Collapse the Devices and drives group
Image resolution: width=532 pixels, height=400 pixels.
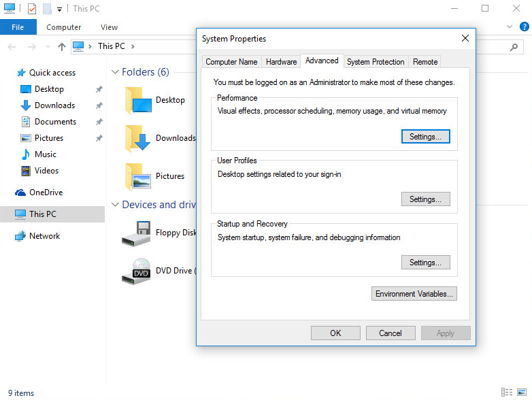click(115, 205)
